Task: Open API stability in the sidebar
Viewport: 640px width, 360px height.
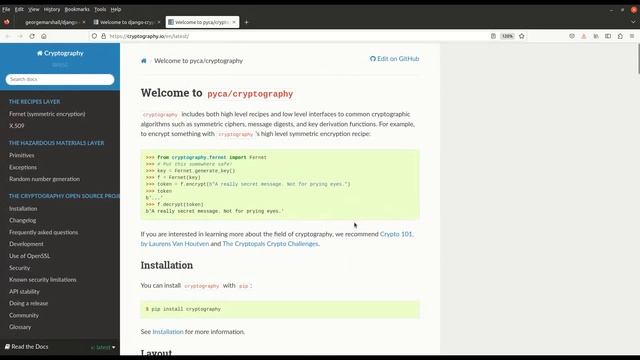Action: [x=24, y=291]
